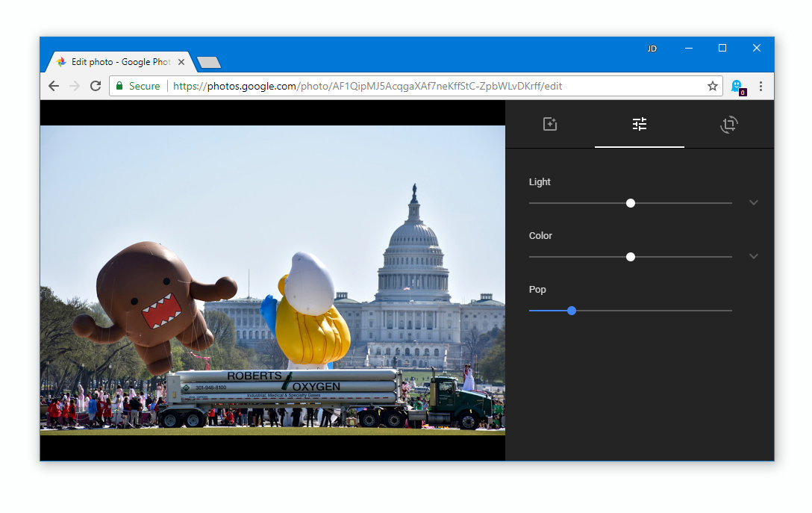Click the Pop slider handle
Viewport: 812px width, 513px height.
coord(571,311)
